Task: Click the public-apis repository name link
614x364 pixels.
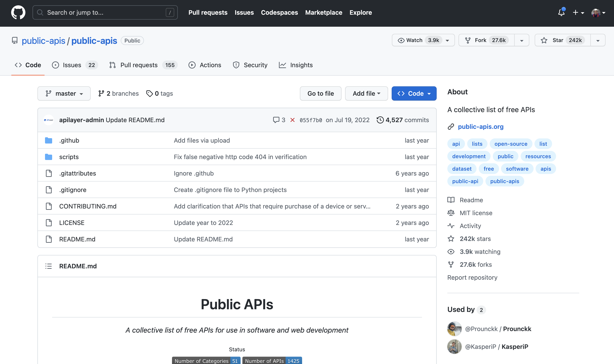Action: tap(94, 40)
